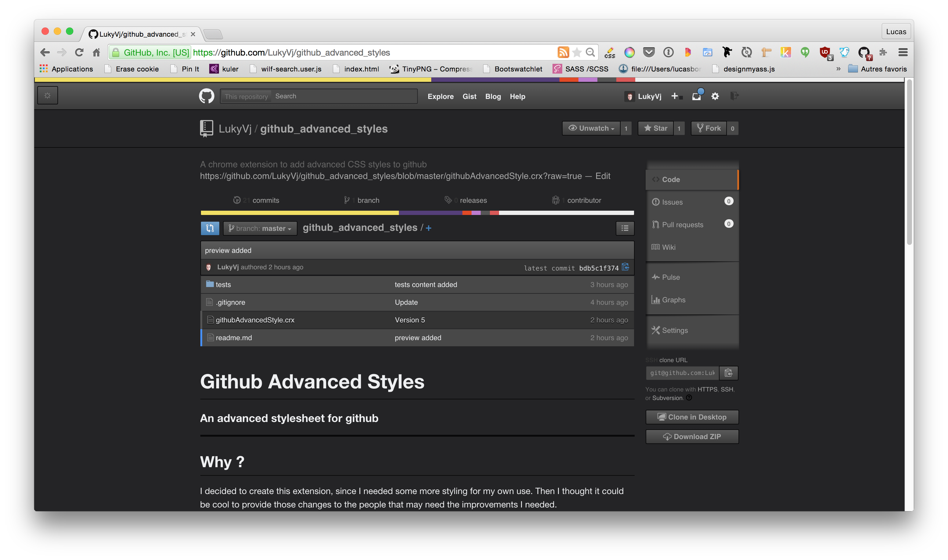Open account settings gear icon
Image resolution: width=948 pixels, height=560 pixels.
click(x=715, y=96)
